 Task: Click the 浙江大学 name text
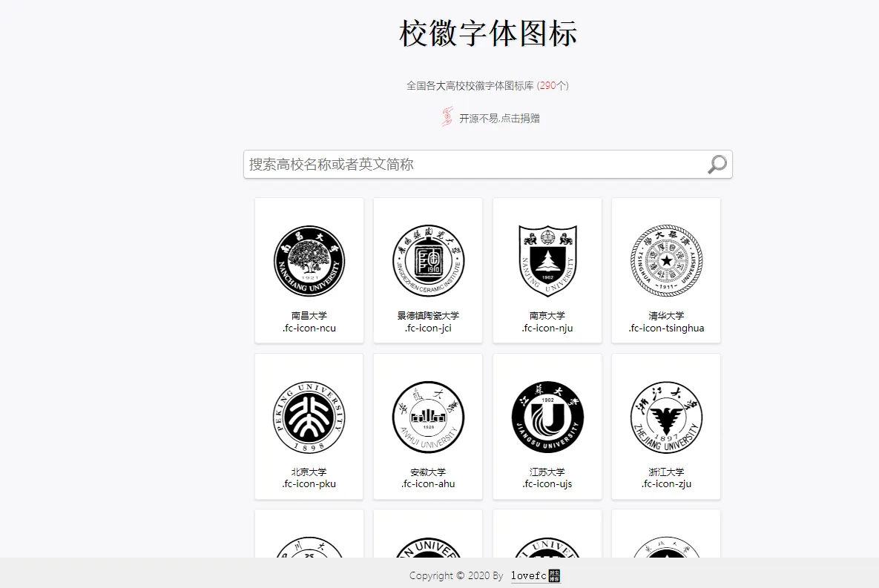coord(667,472)
